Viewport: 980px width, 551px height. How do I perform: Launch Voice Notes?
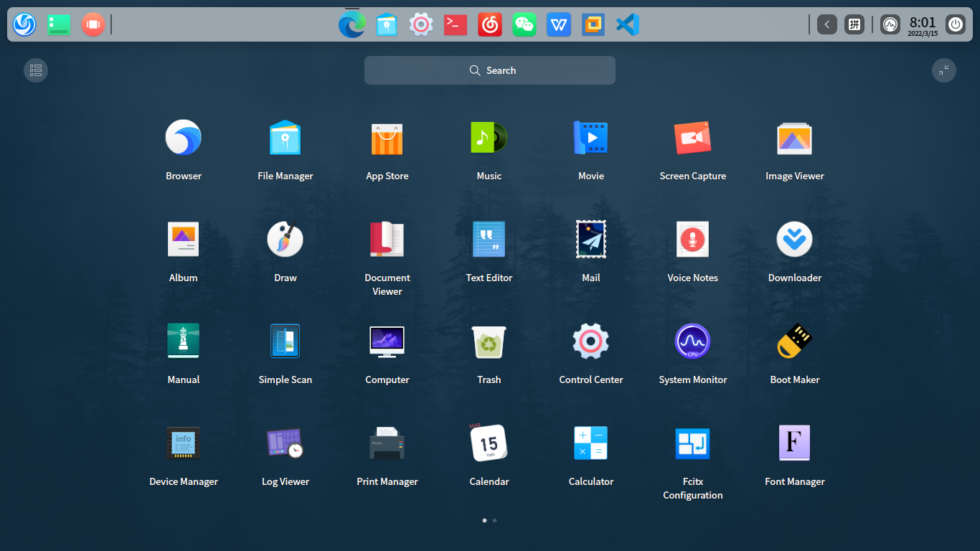click(x=693, y=240)
